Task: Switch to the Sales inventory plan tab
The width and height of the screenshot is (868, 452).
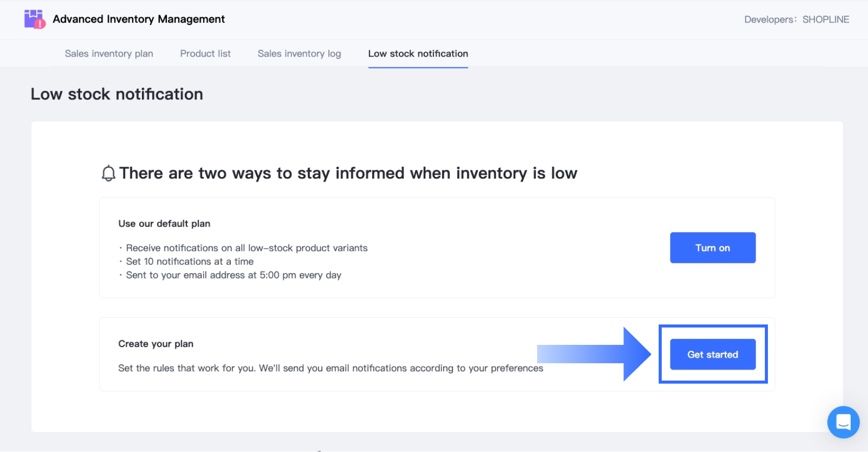Action: point(109,54)
